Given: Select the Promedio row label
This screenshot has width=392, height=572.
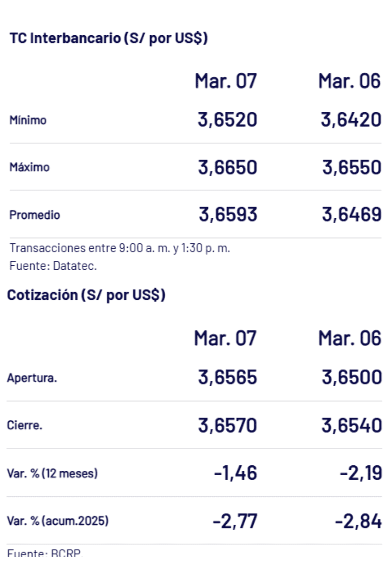Looking at the screenshot, I should (35, 215).
